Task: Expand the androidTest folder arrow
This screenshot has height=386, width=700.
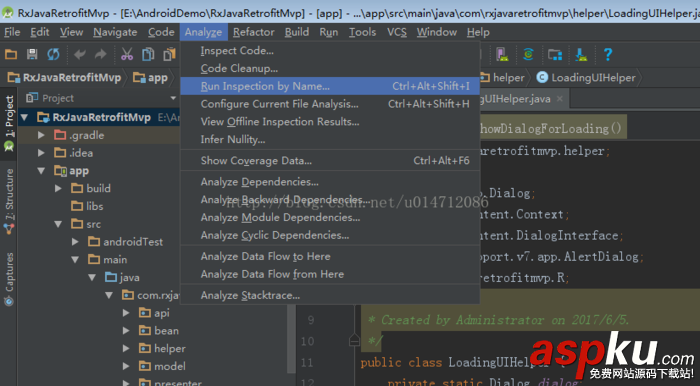Action: [75, 242]
